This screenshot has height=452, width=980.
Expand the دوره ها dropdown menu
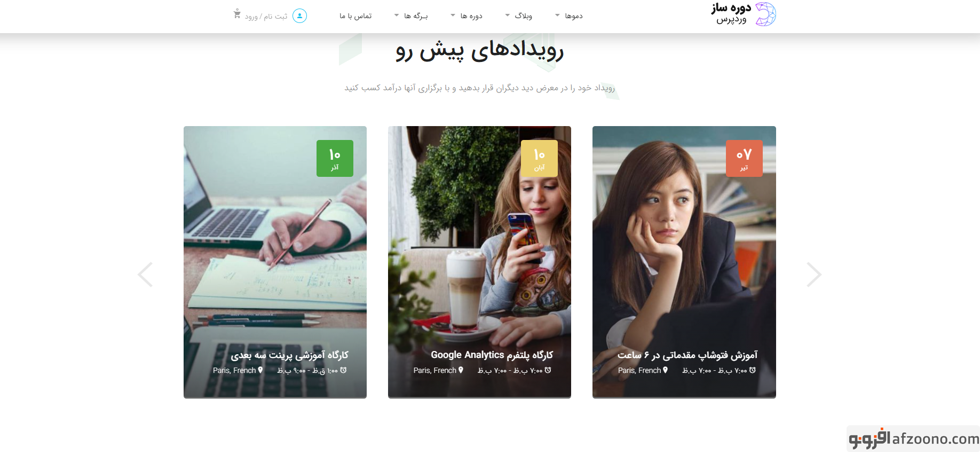(x=467, y=16)
